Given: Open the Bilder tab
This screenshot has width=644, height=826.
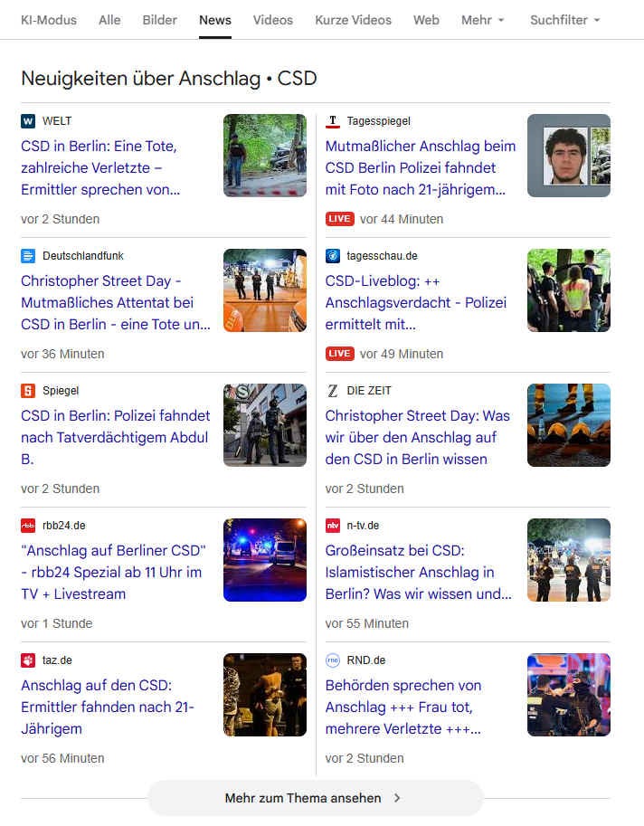Looking at the screenshot, I should [159, 20].
